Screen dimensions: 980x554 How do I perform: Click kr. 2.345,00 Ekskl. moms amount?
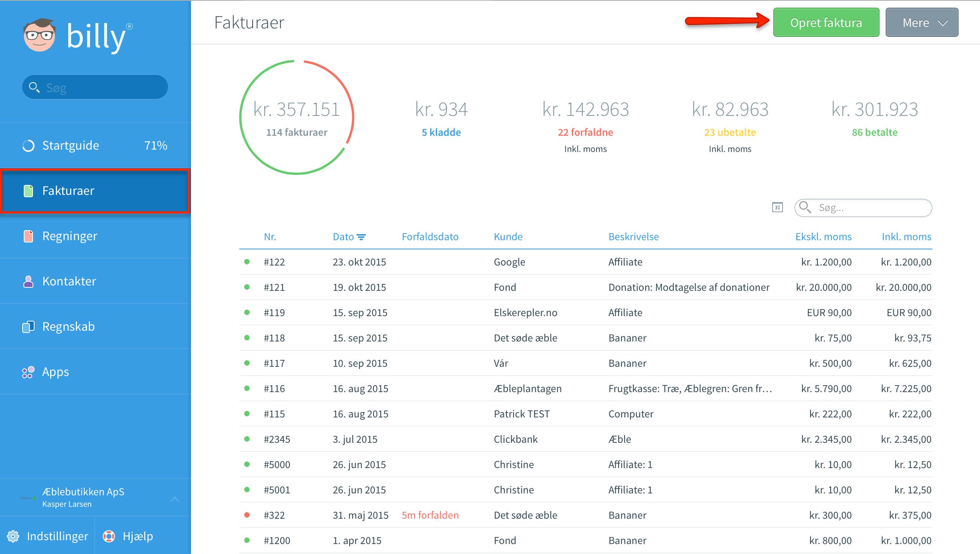(x=826, y=439)
